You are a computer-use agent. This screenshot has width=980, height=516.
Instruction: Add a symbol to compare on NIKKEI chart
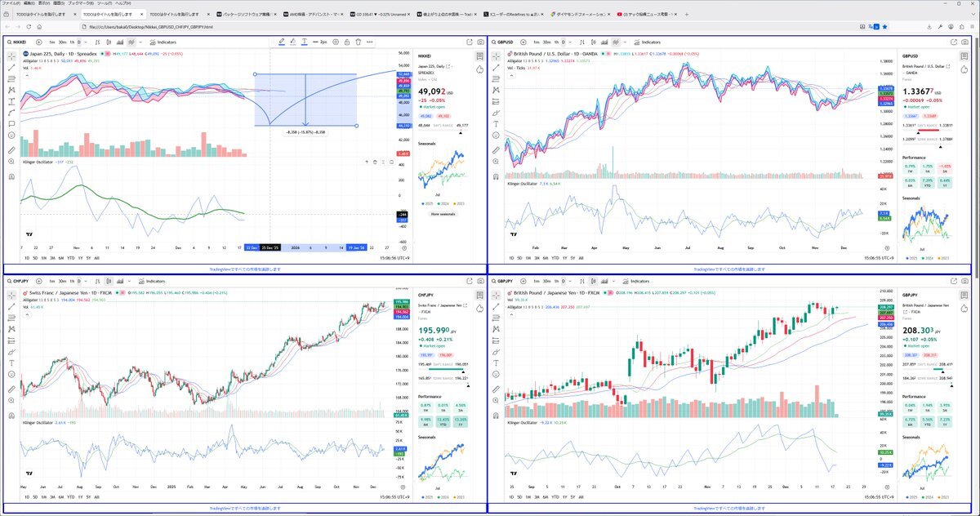tap(38, 42)
